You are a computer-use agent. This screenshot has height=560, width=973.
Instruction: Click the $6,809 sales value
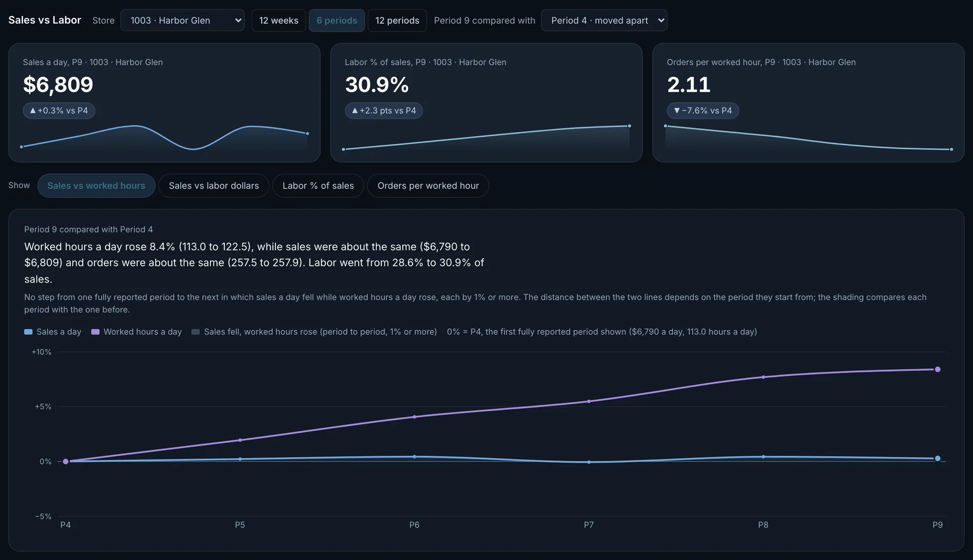coord(58,85)
